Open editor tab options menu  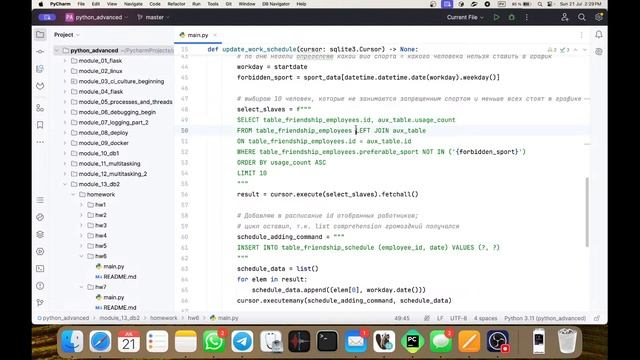tap(582, 35)
